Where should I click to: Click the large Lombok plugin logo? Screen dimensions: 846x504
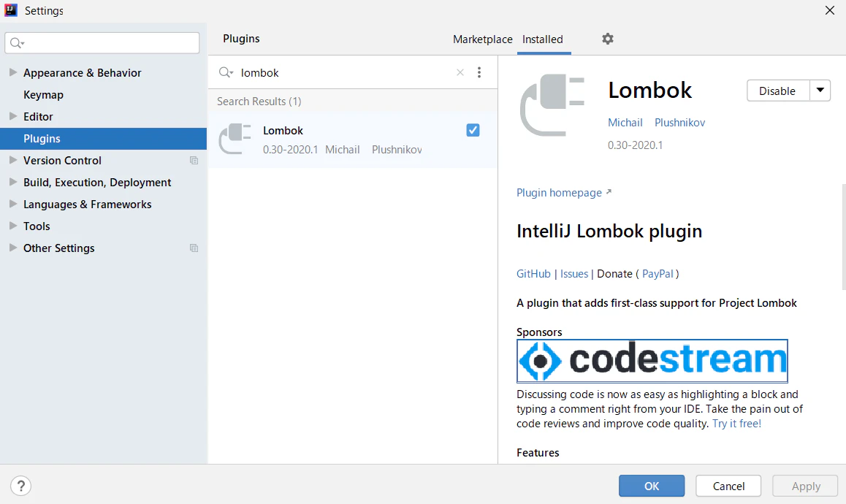[552, 104]
